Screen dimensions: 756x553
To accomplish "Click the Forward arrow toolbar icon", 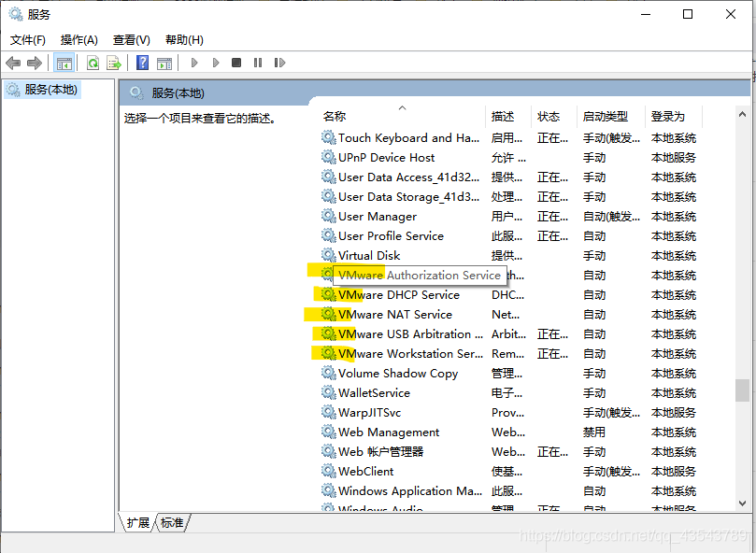I will 35,63.
